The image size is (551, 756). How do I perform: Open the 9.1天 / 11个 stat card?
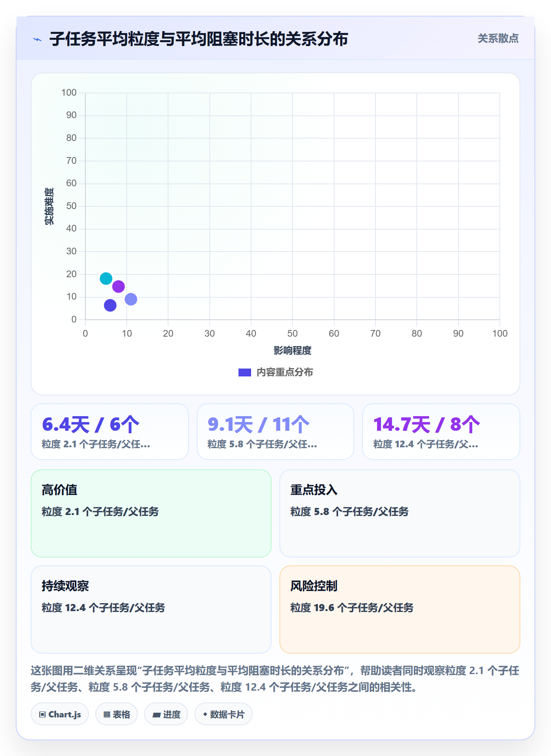click(x=275, y=432)
